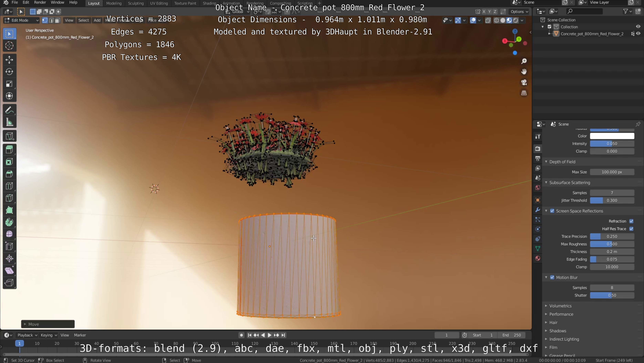
Task: Open the Playback dropdown
Action: (x=27, y=335)
